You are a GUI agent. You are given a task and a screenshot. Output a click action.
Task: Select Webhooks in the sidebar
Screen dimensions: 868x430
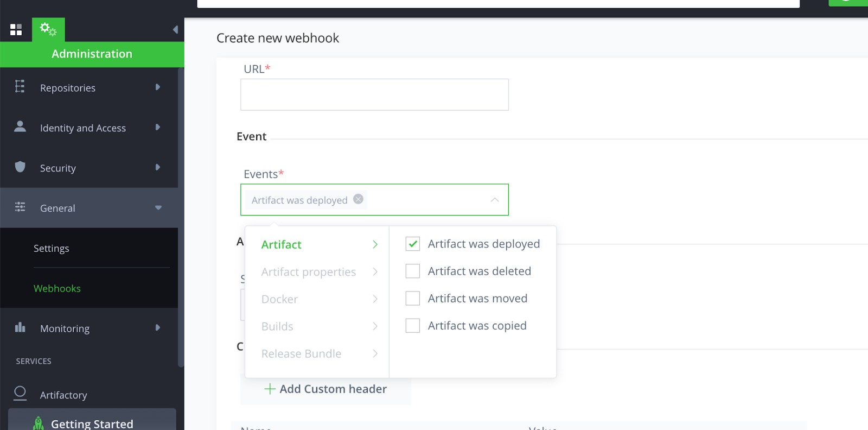tap(57, 288)
